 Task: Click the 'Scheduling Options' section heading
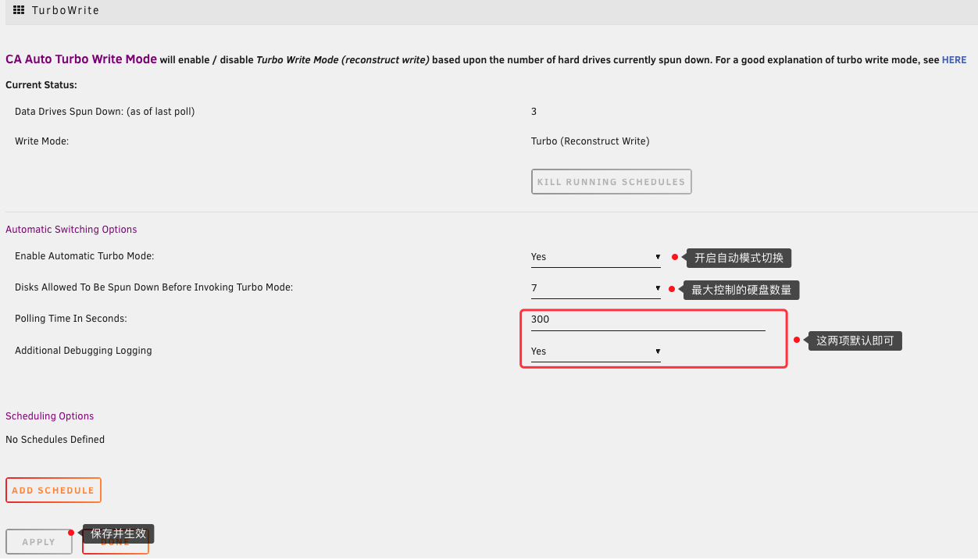point(50,416)
